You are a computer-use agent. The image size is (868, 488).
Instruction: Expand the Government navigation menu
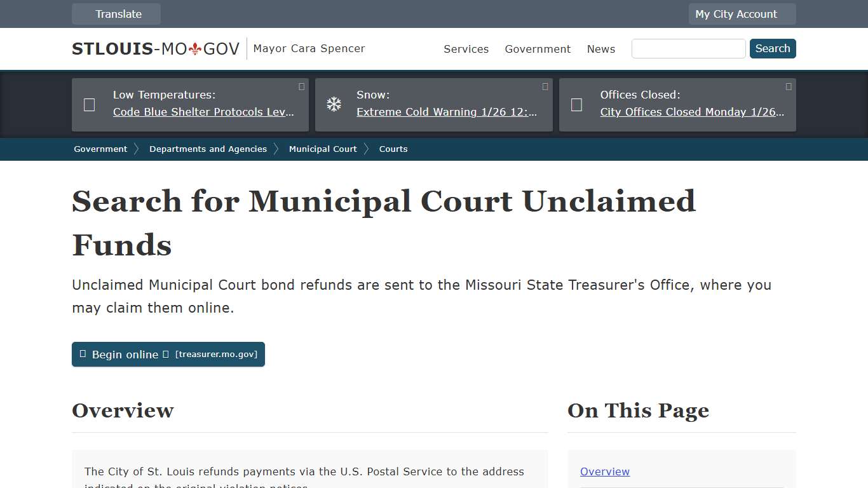pyautogui.click(x=538, y=49)
